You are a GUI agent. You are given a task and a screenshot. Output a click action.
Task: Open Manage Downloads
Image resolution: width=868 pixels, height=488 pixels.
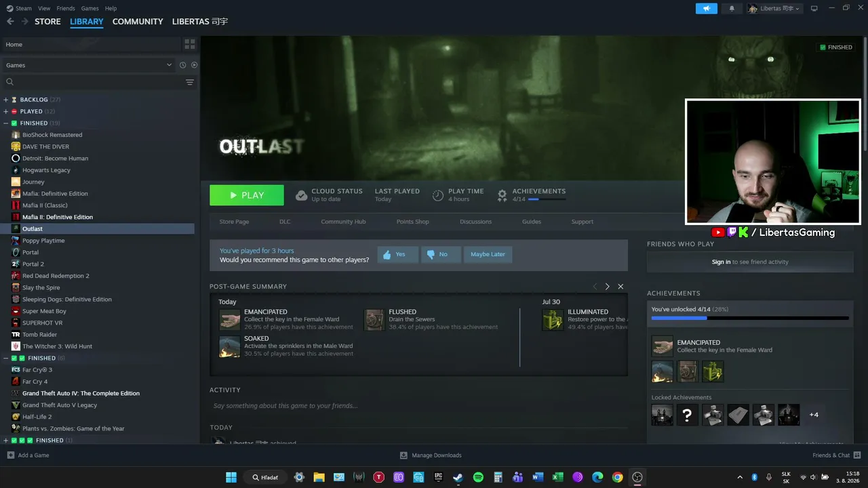coord(431,455)
